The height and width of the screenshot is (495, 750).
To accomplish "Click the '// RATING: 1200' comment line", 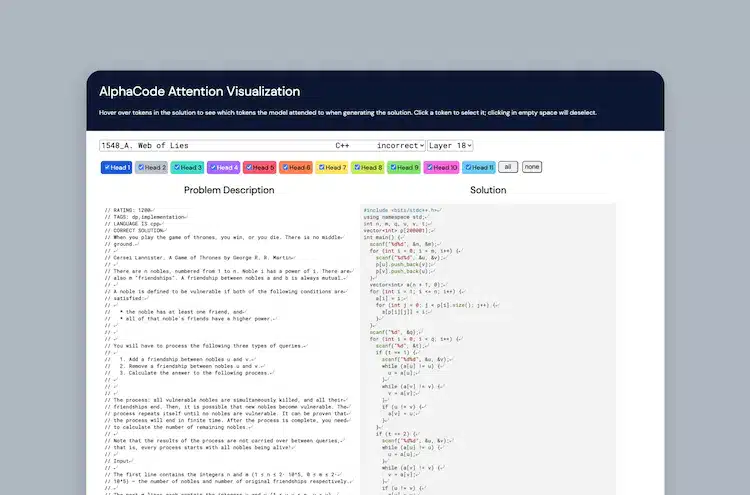I will click(x=130, y=210).
